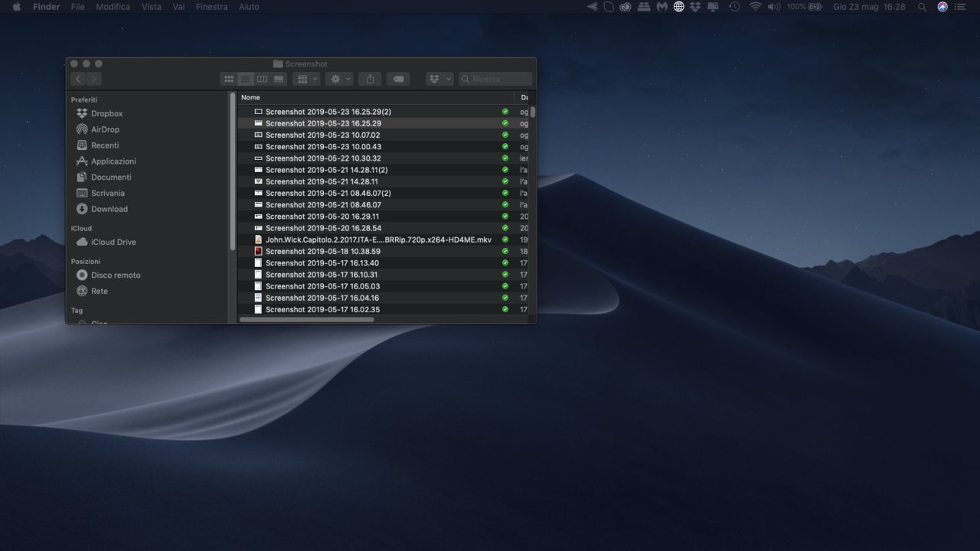Open Siri from the menu bar

click(942, 7)
